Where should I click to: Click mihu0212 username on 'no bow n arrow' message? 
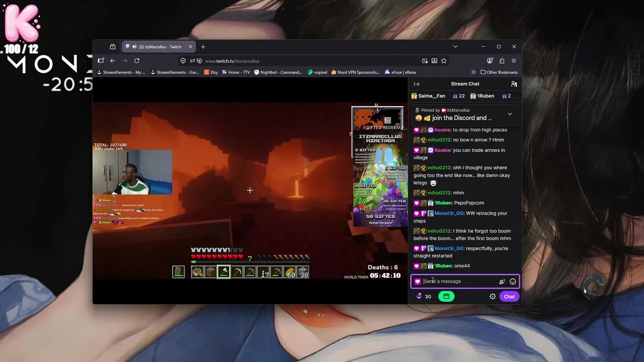(x=439, y=140)
